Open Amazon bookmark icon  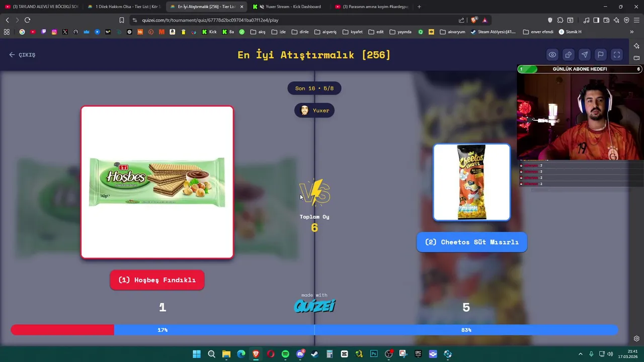click(x=172, y=32)
